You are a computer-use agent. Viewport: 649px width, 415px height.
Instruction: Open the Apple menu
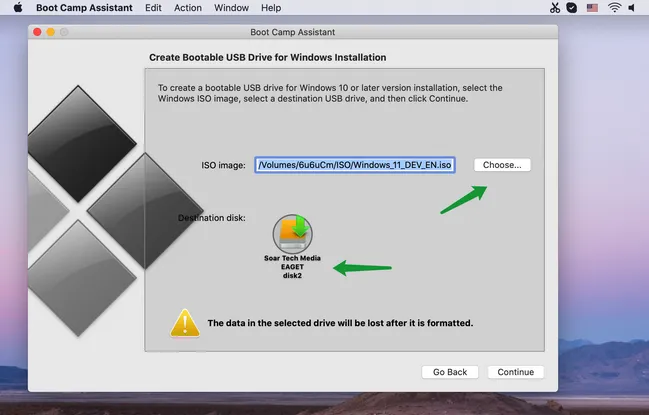coord(17,7)
